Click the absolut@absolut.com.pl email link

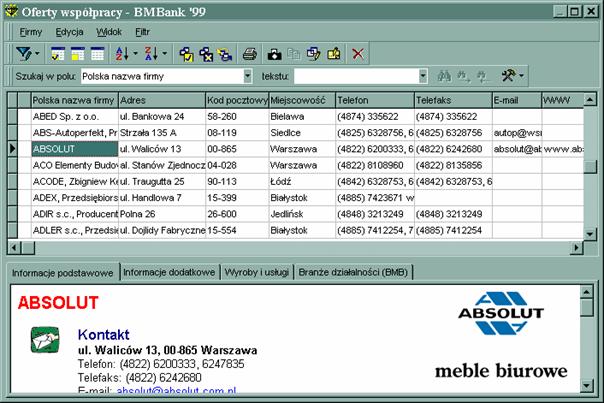coord(176,390)
